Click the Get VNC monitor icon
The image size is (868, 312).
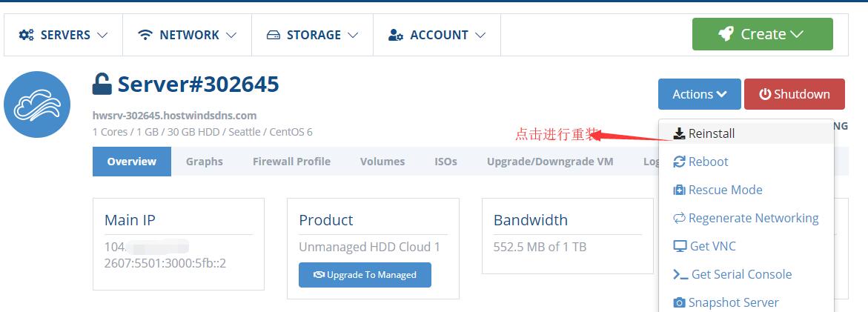click(x=680, y=246)
